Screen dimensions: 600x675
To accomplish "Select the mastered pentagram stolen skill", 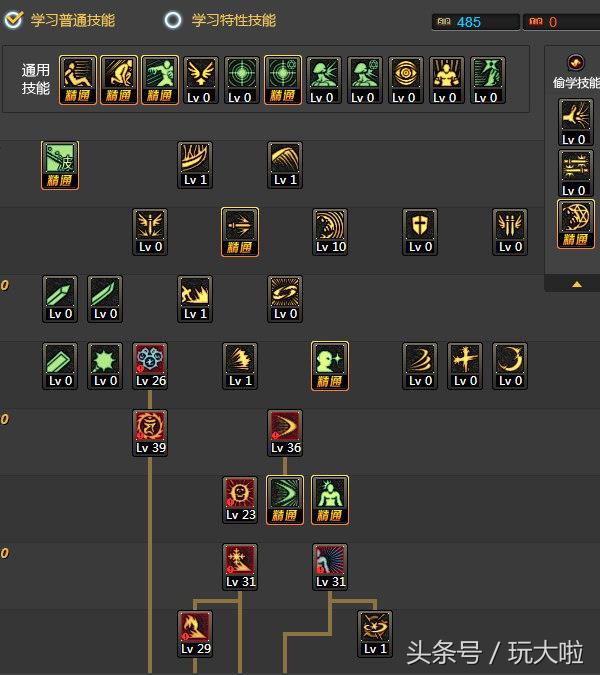I will [576, 224].
